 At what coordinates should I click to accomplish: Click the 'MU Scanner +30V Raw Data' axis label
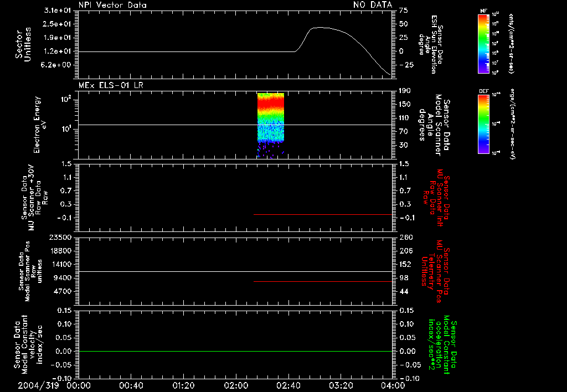(x=34, y=198)
